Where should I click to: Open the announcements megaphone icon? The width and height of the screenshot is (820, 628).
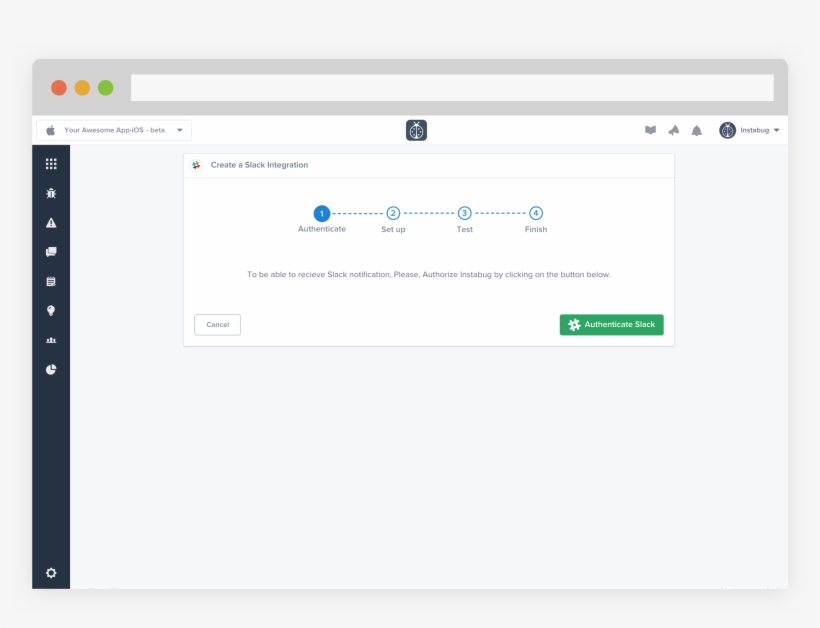click(x=675, y=130)
